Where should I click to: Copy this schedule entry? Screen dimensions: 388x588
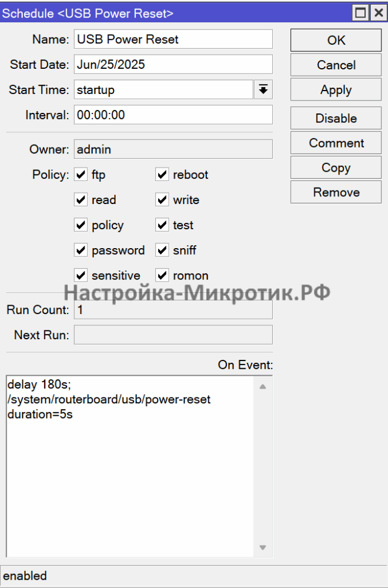pos(336,168)
